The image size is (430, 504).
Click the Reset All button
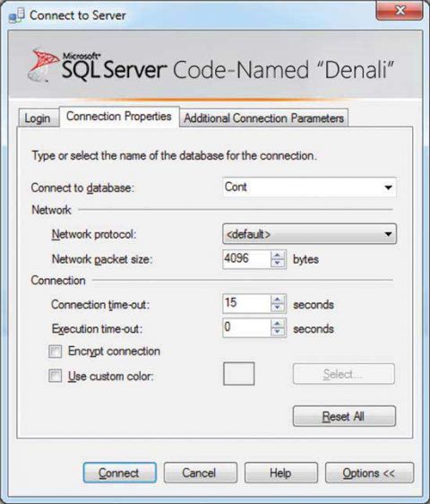click(344, 417)
